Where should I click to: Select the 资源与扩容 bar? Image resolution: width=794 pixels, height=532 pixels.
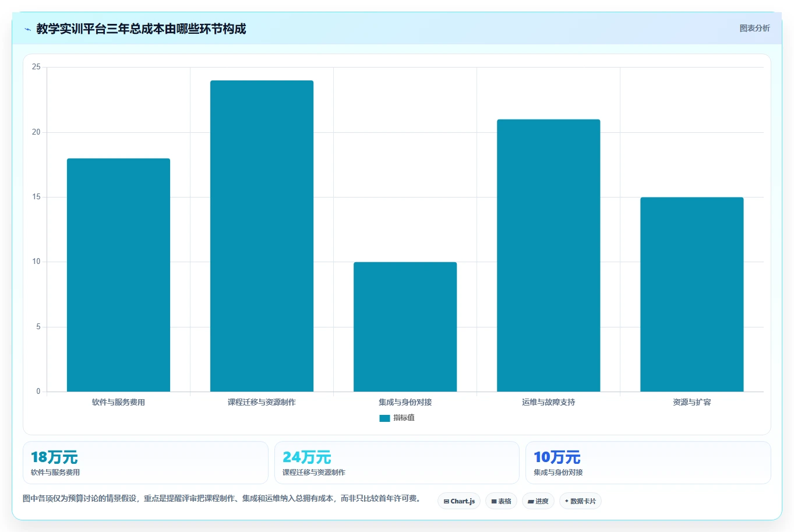pos(691,294)
